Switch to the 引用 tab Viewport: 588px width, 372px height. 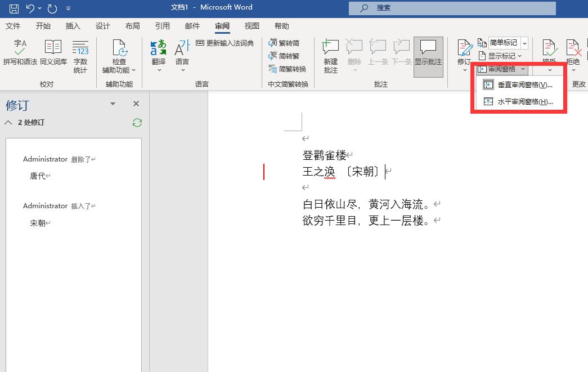click(163, 26)
